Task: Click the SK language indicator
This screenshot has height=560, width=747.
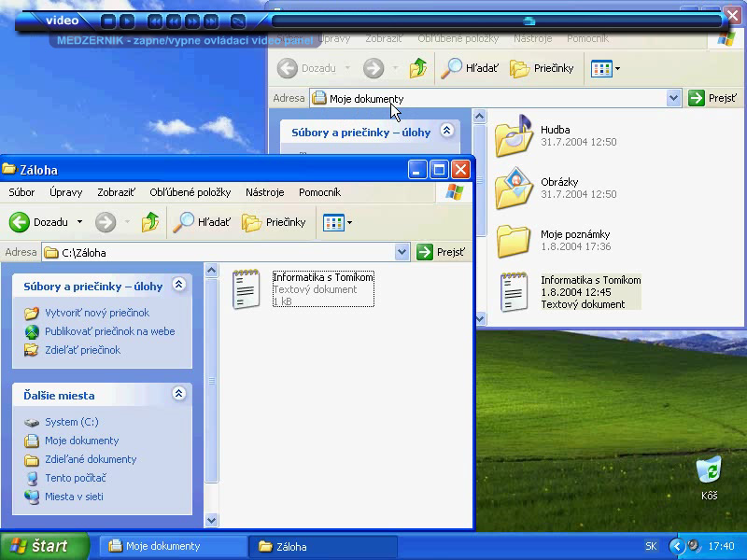Action: 651,546
